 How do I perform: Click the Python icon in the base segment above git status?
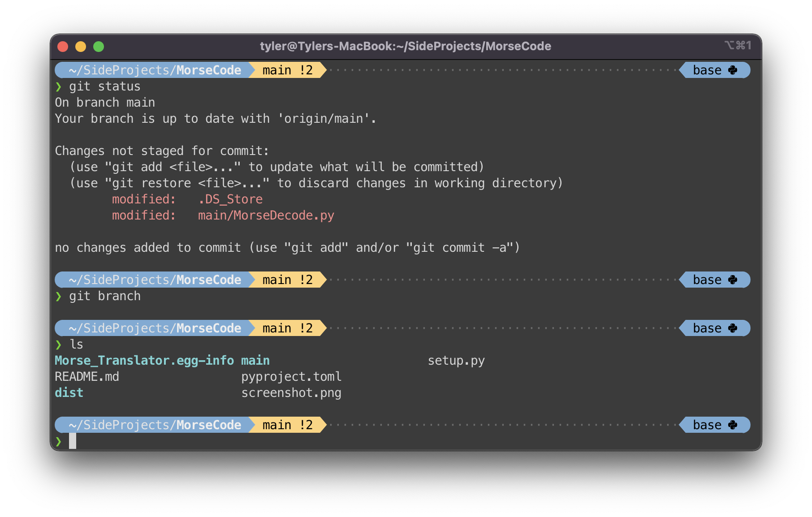pyautogui.click(x=733, y=70)
